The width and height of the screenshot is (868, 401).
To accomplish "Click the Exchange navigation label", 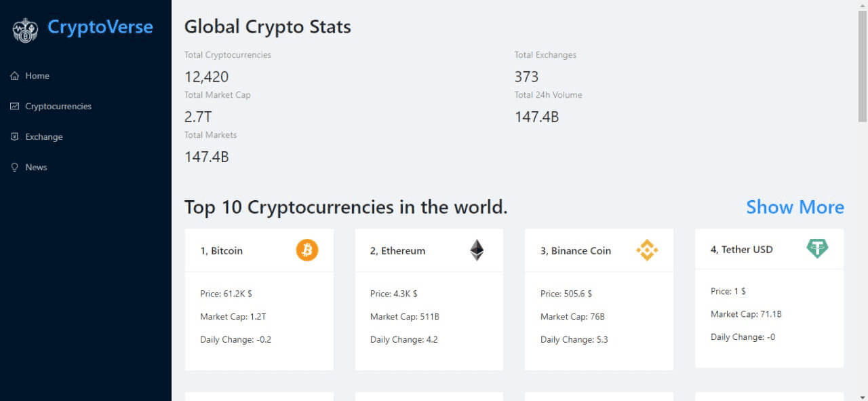I will (x=43, y=136).
